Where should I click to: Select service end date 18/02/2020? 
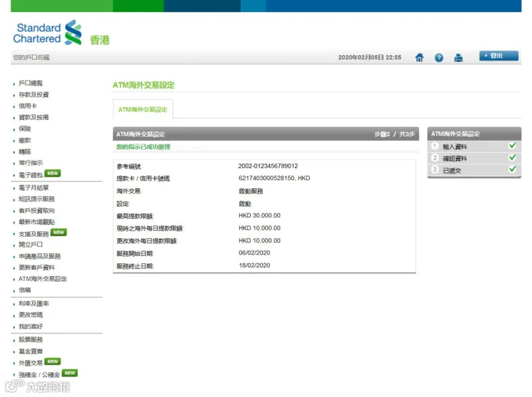click(x=255, y=265)
